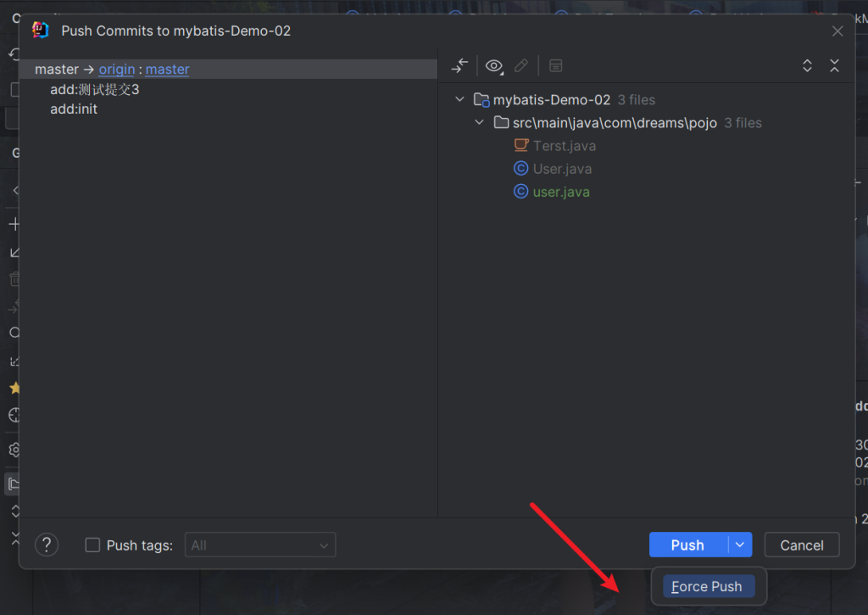Collapse the mybatis-Demo-02 root node
Viewport: 868px width, 615px height.
tap(459, 99)
